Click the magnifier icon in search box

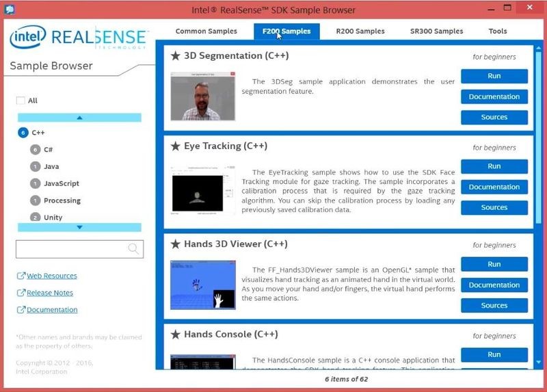coord(133,249)
